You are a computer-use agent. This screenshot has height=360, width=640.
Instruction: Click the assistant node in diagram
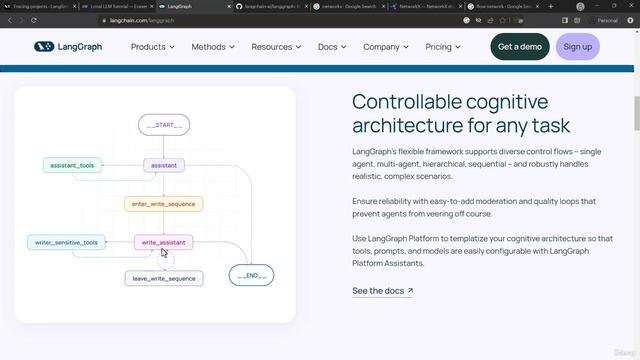pos(164,165)
